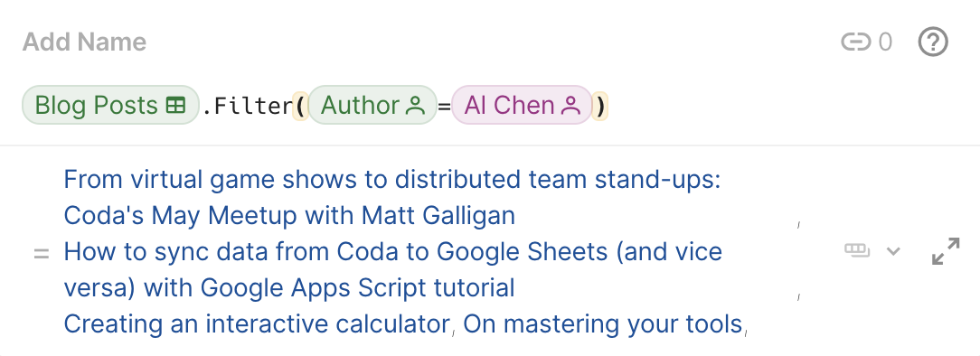Open Creating an interactive calculator result
This screenshot has width=980, height=356.
[x=256, y=324]
